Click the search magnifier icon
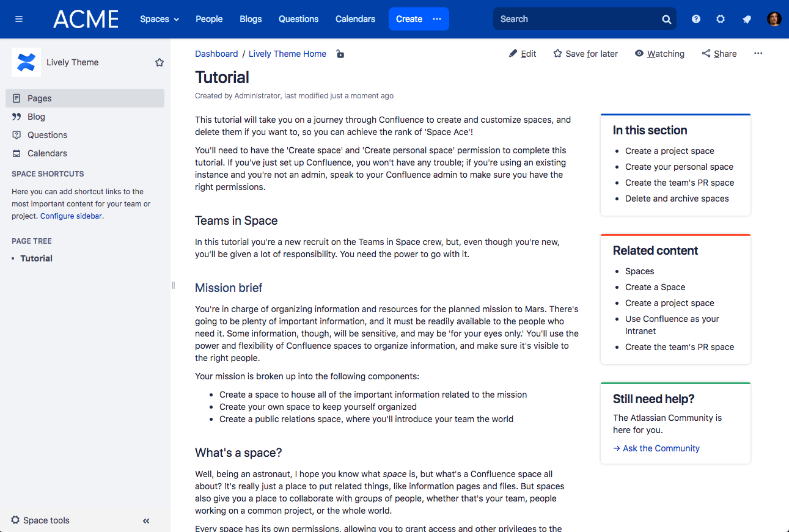The width and height of the screenshot is (789, 532). tap(667, 19)
